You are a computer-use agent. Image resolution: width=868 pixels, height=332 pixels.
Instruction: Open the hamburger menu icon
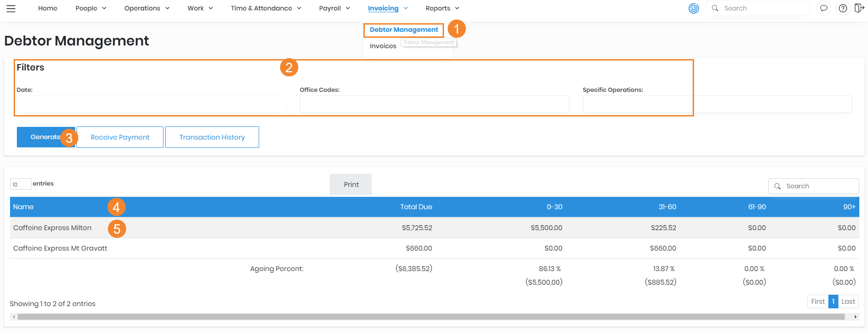[x=11, y=8]
